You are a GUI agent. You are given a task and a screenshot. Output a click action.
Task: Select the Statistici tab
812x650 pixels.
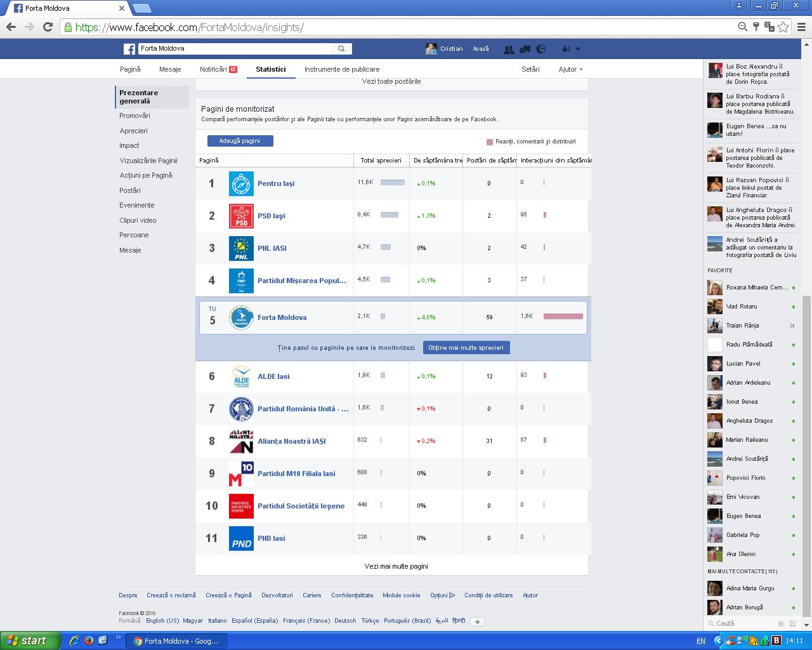tap(271, 69)
